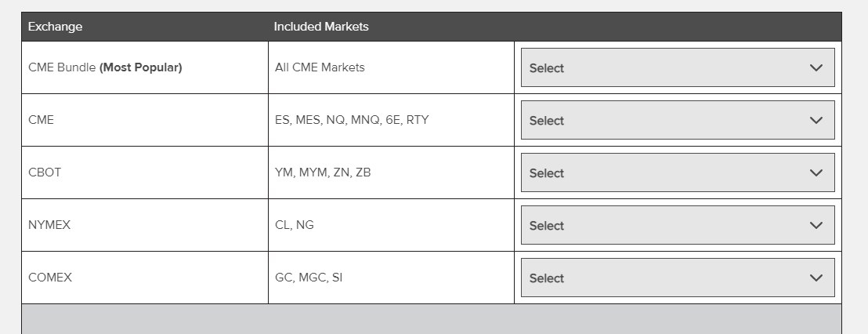
Task: Click the NYMEX exchange name cell
Action: tap(49, 225)
